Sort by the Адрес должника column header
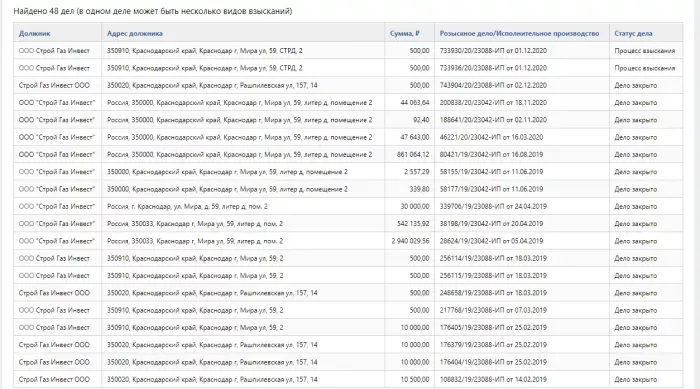 134,33
